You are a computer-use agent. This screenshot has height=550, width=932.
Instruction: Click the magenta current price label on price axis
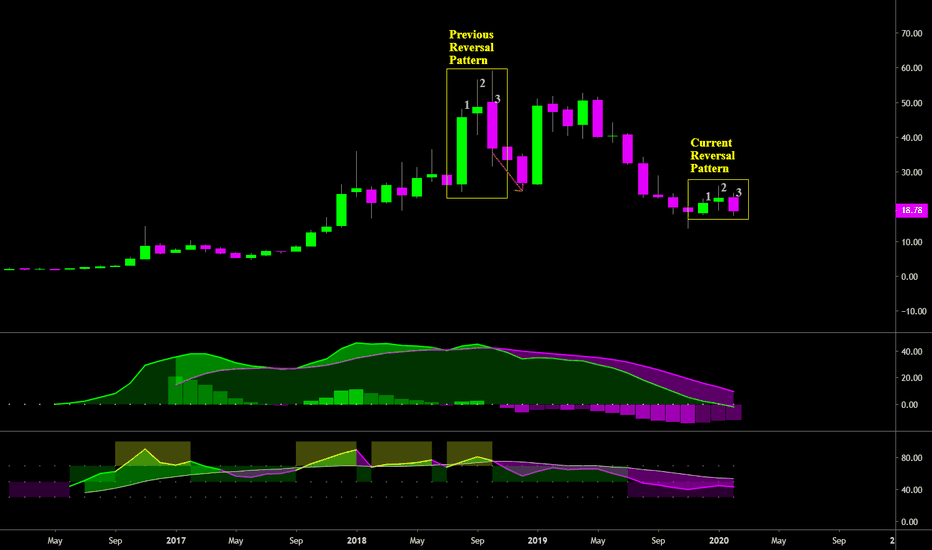point(911,210)
